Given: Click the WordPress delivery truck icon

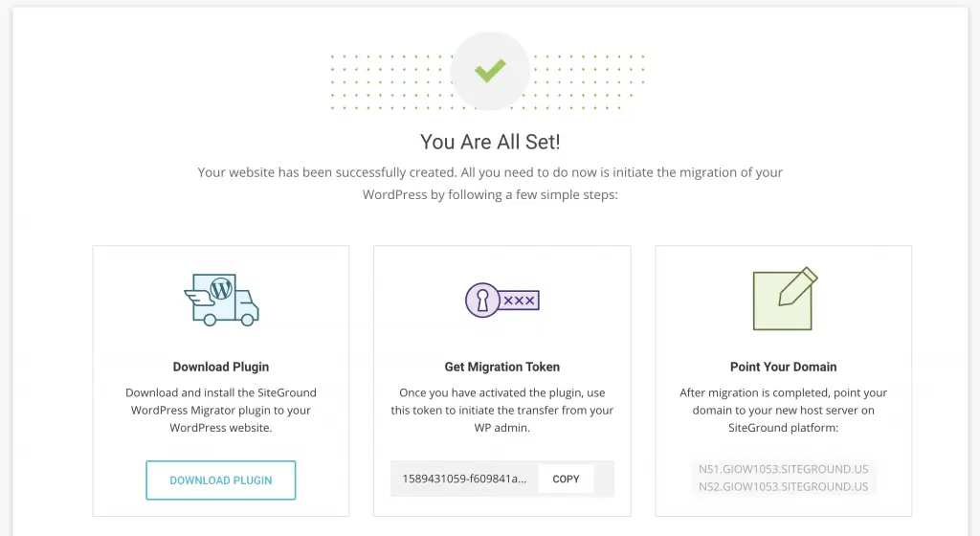Looking at the screenshot, I should click(221, 299).
